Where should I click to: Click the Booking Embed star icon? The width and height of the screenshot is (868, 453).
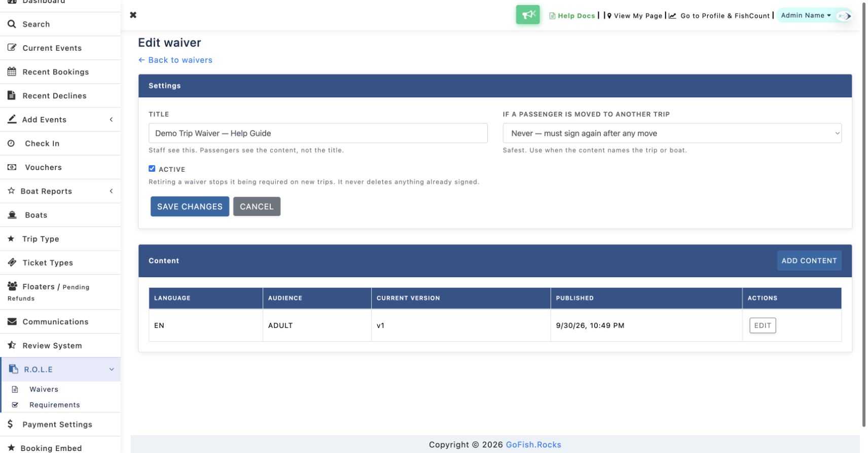[11, 448]
